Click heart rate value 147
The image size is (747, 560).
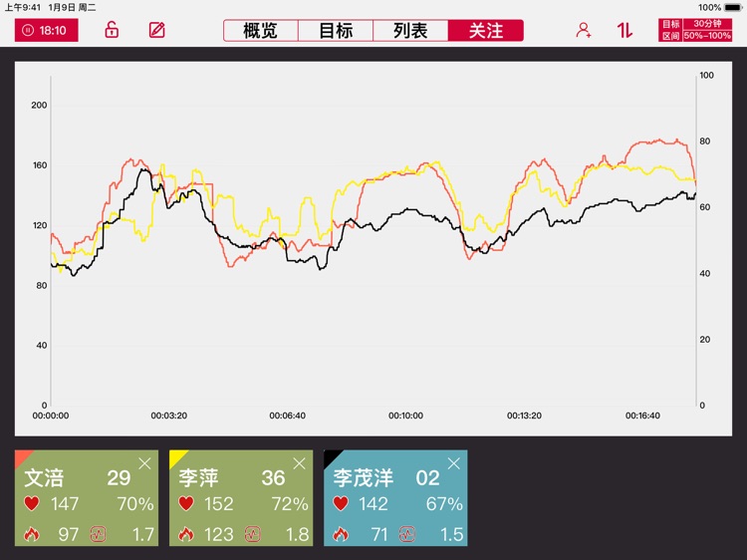[x=65, y=504]
